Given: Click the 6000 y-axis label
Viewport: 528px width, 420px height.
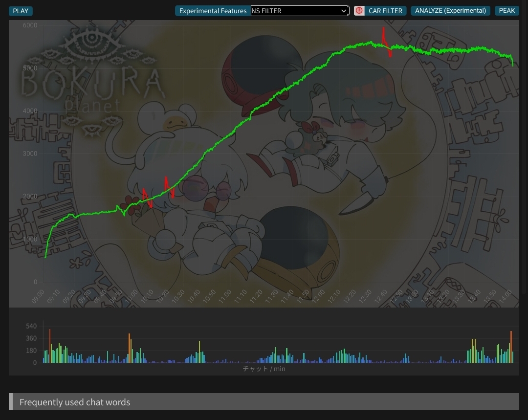Looking at the screenshot, I should 30,25.
